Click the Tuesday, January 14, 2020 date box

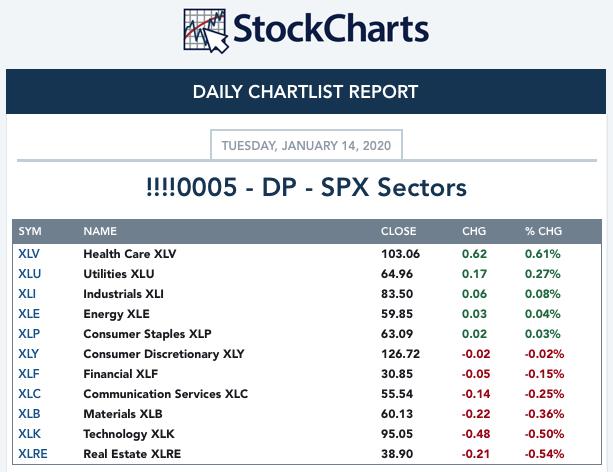306,145
